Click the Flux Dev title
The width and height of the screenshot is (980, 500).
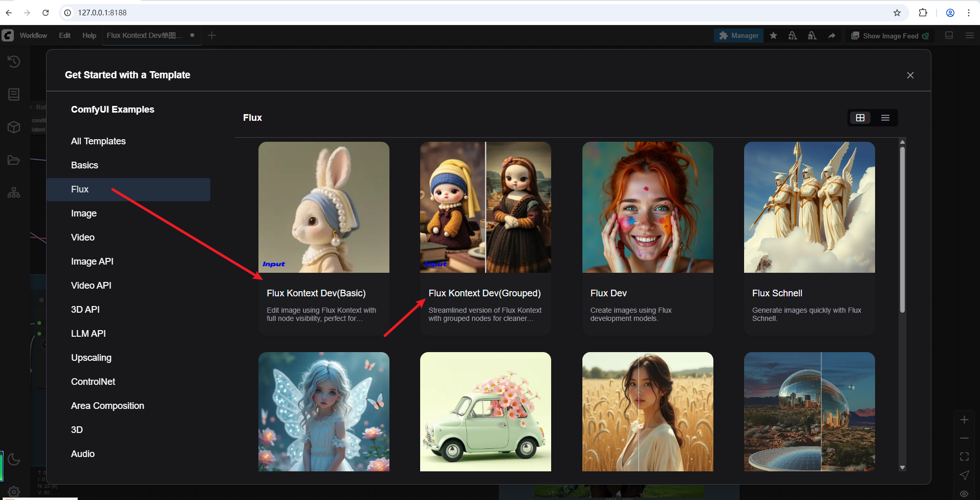click(608, 293)
